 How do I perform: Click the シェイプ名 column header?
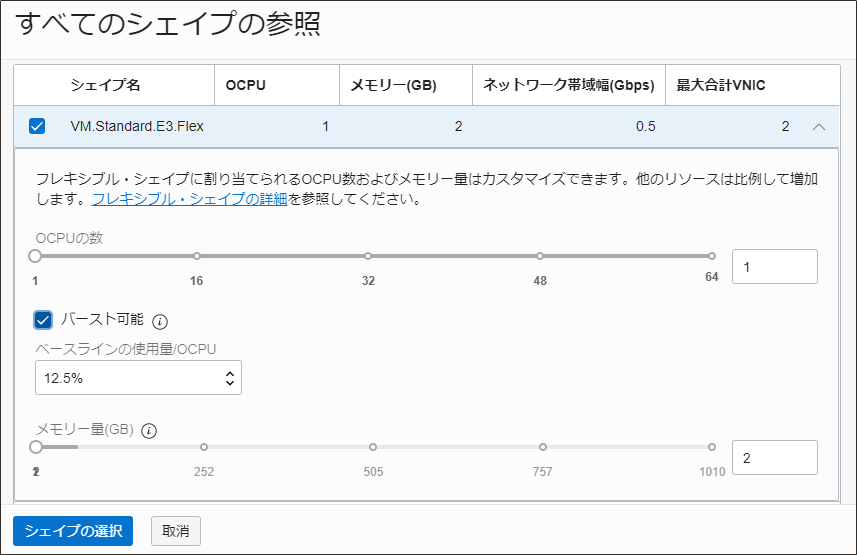(105, 85)
